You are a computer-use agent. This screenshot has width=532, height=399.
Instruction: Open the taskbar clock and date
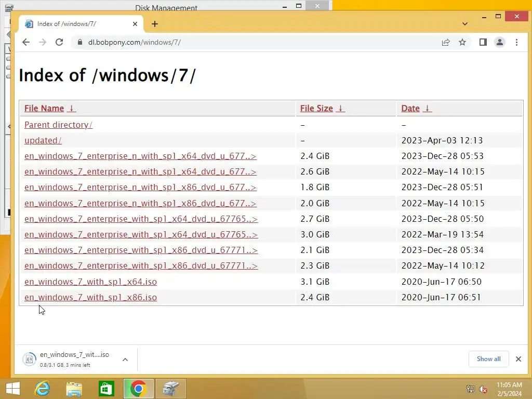(509, 389)
